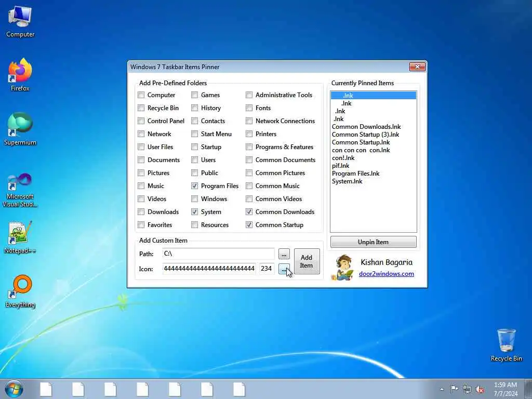The image size is (532, 399).
Task: Click the Kishan Bagaria avatar image
Action: coord(343,268)
